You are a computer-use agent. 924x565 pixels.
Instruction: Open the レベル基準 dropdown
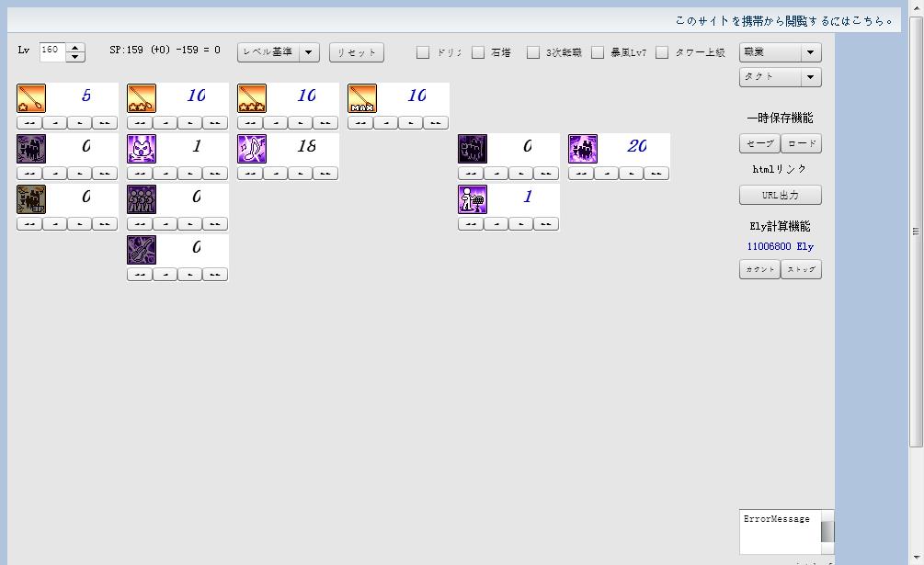(x=279, y=51)
